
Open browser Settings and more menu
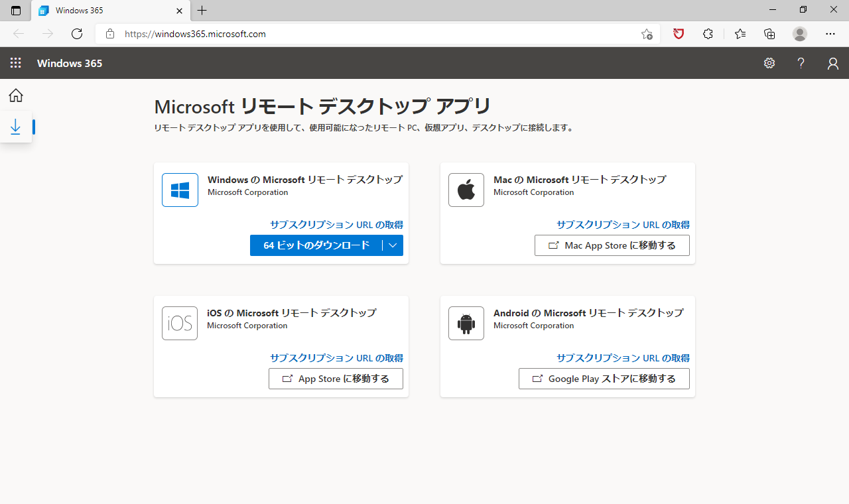[830, 34]
